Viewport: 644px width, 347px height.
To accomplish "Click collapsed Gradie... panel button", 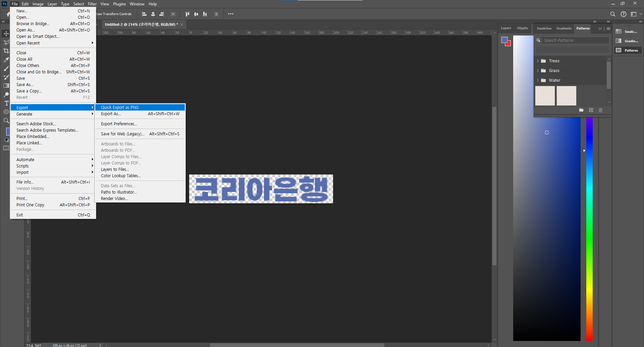I will 628,41.
